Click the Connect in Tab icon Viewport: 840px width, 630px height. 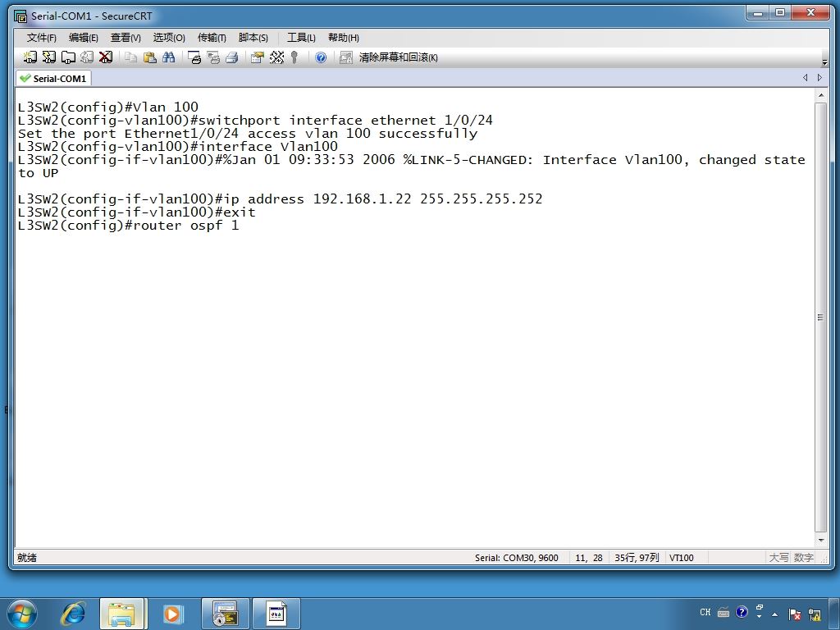[x=68, y=57]
